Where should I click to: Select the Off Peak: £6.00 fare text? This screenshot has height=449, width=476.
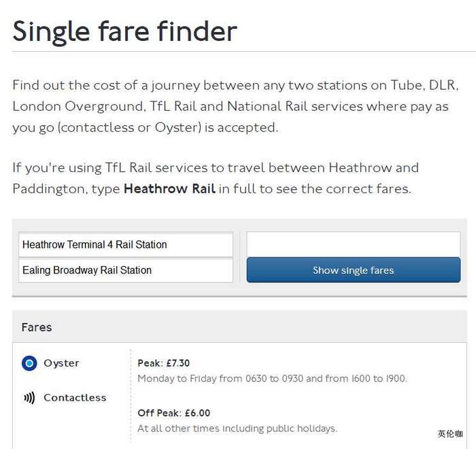[174, 413]
